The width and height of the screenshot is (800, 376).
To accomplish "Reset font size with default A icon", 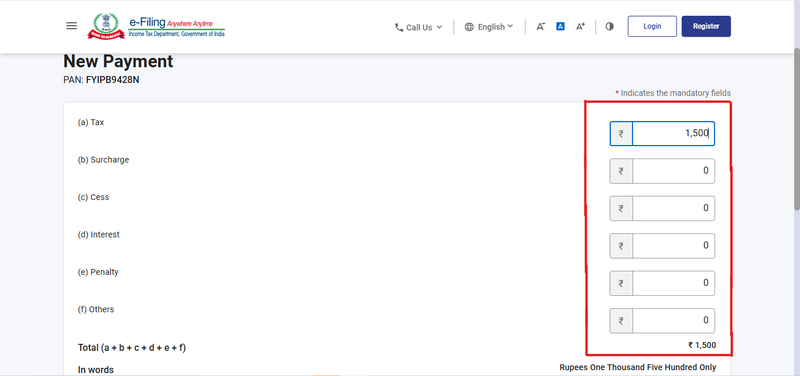I will point(560,27).
